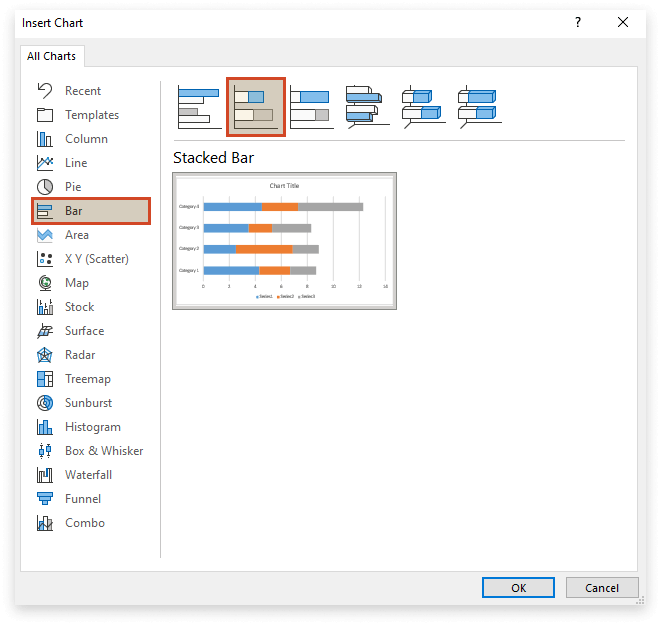Select the Stock chart category
The image size is (661, 625).
coord(91,307)
